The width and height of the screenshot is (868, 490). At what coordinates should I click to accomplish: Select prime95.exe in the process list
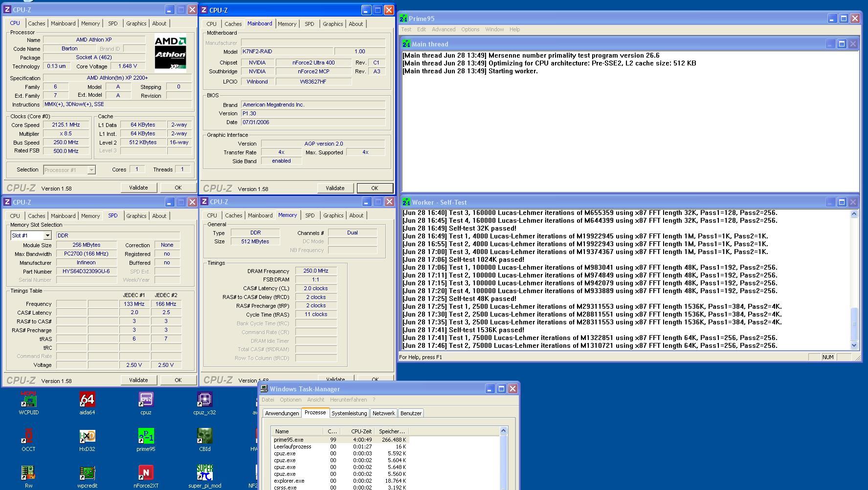click(339, 440)
